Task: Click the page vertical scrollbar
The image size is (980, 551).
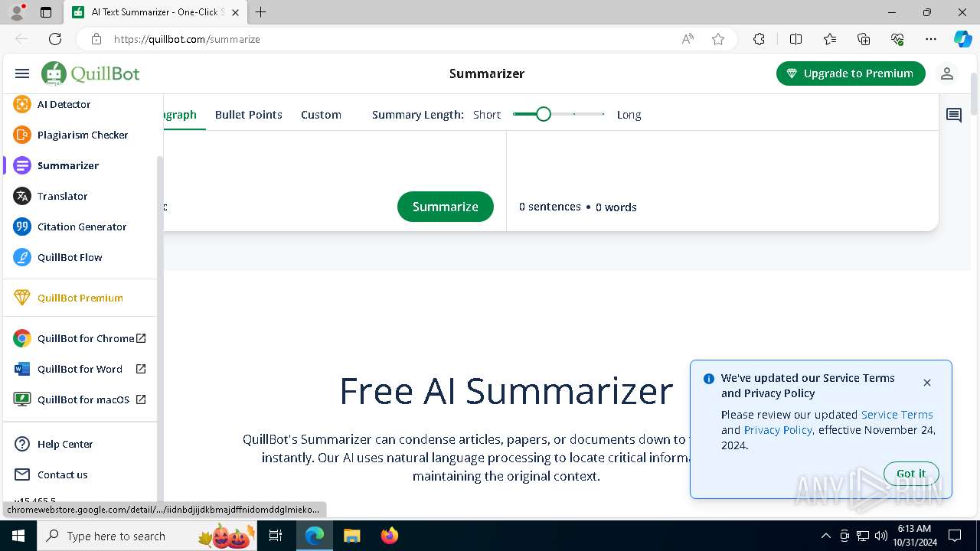Action: (x=974, y=93)
